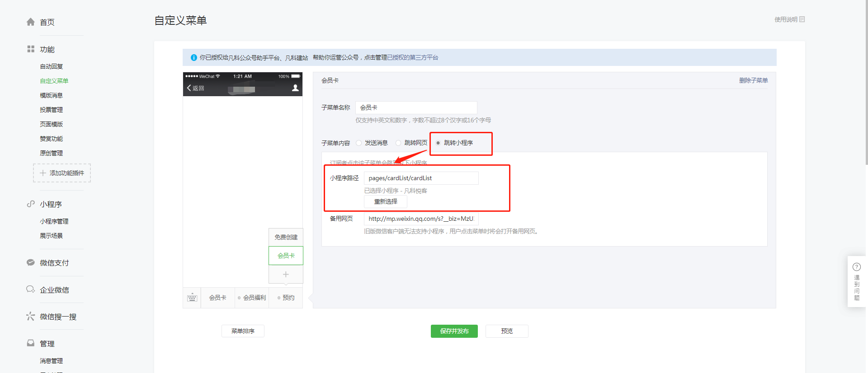
Task: Open 投票管理 in the sidebar
Action: click(x=52, y=110)
